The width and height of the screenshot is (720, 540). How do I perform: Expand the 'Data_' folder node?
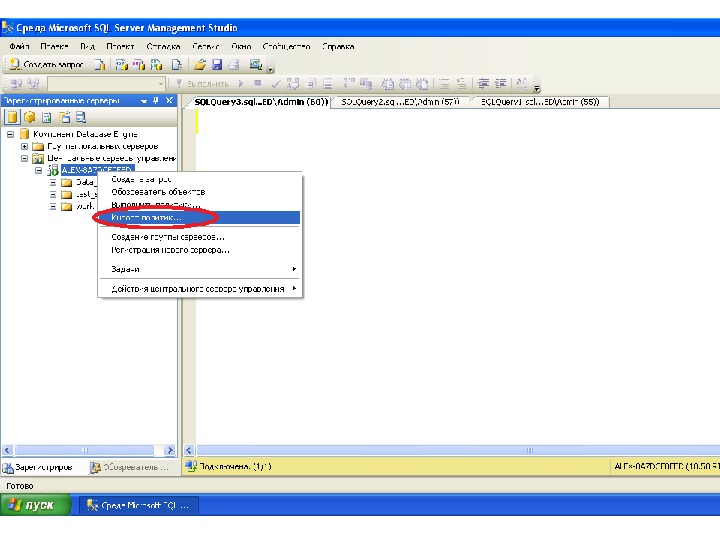coord(53,182)
